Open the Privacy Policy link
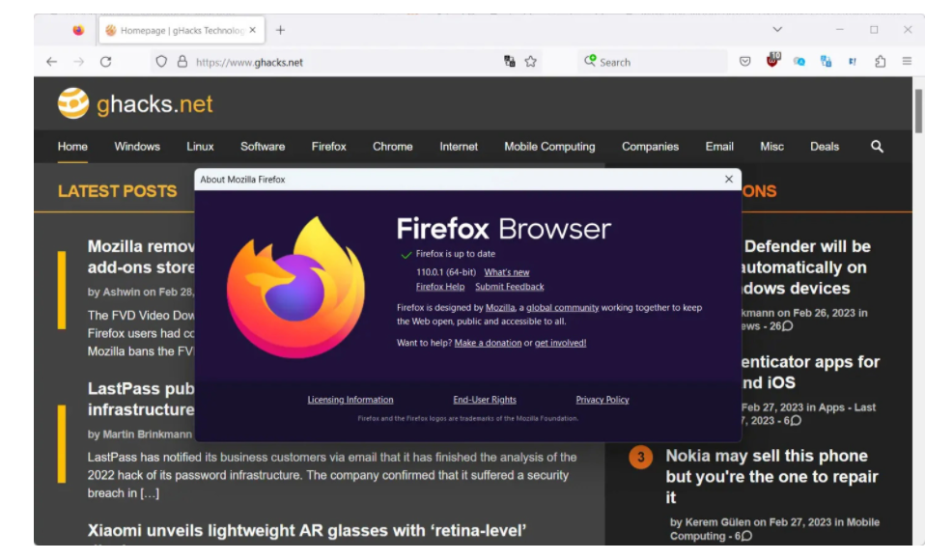Image resolution: width=925 pixels, height=560 pixels. (602, 400)
